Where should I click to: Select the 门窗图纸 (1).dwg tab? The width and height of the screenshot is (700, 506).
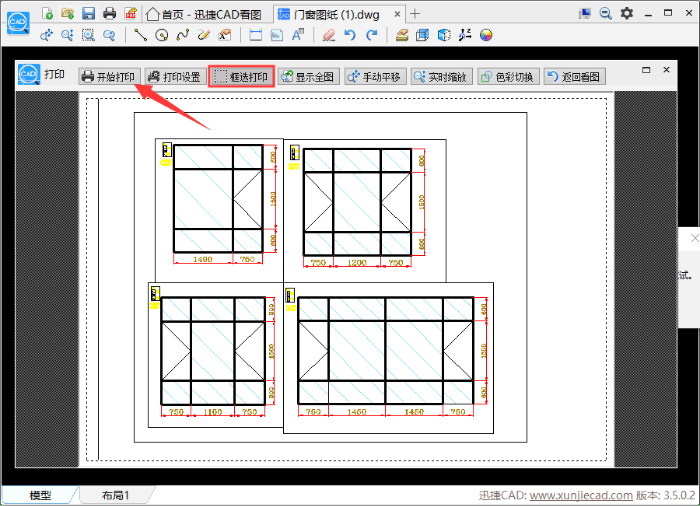tap(337, 15)
